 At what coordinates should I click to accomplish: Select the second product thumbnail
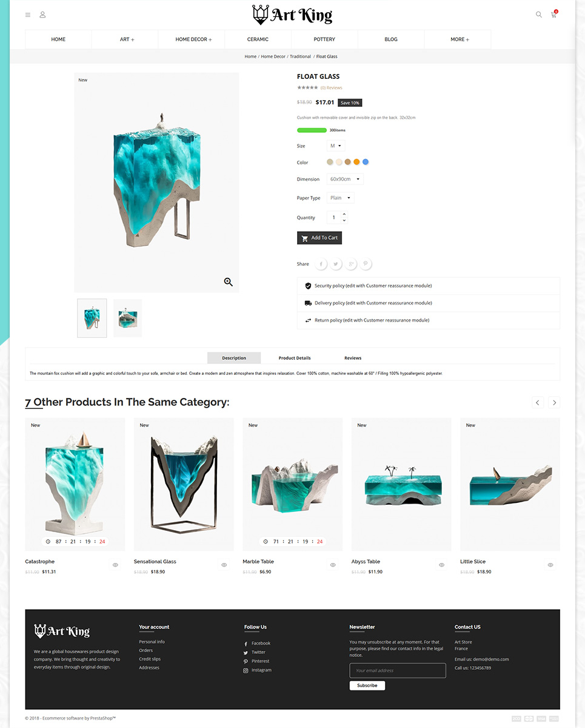coord(127,318)
